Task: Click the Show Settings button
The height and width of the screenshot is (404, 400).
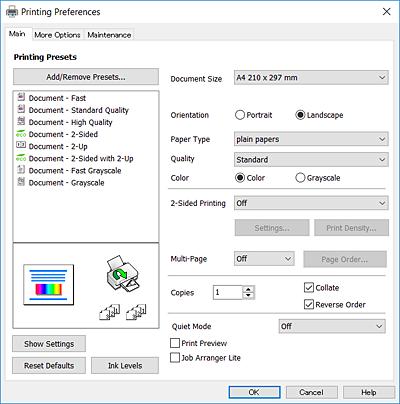Action: 49,344
